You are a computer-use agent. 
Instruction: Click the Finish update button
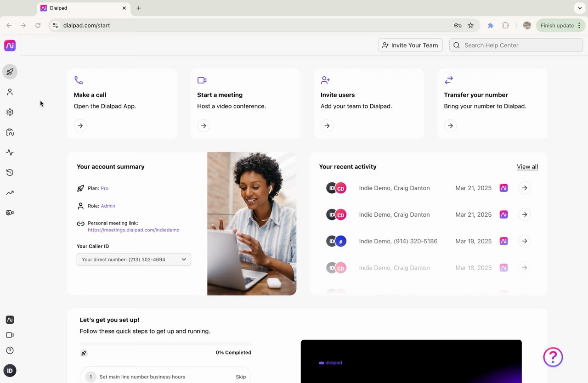560,26
